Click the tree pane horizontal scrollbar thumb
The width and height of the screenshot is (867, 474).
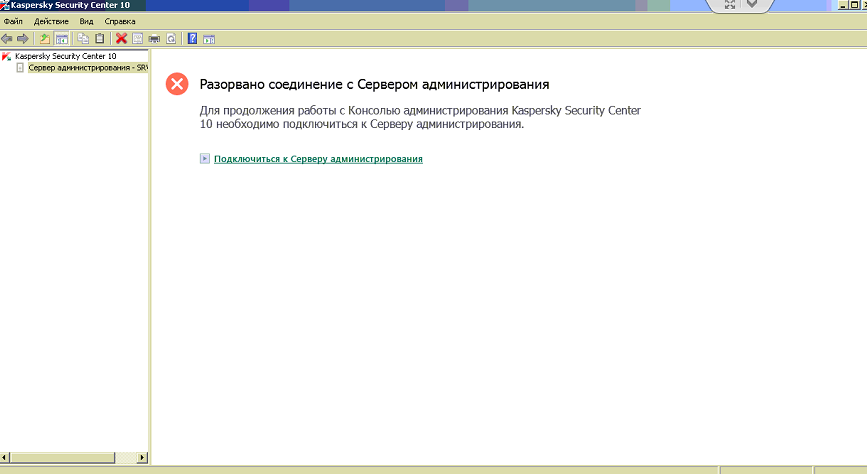point(62,457)
